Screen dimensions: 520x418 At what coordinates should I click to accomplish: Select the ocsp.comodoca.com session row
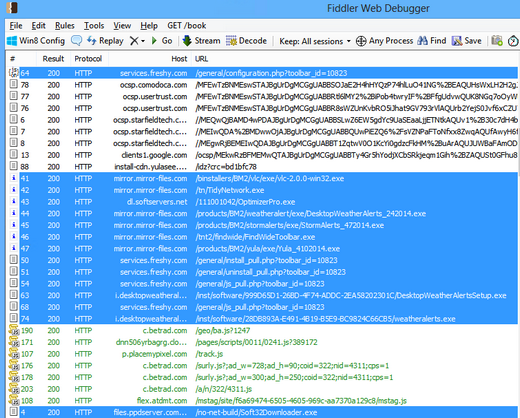(x=263, y=85)
